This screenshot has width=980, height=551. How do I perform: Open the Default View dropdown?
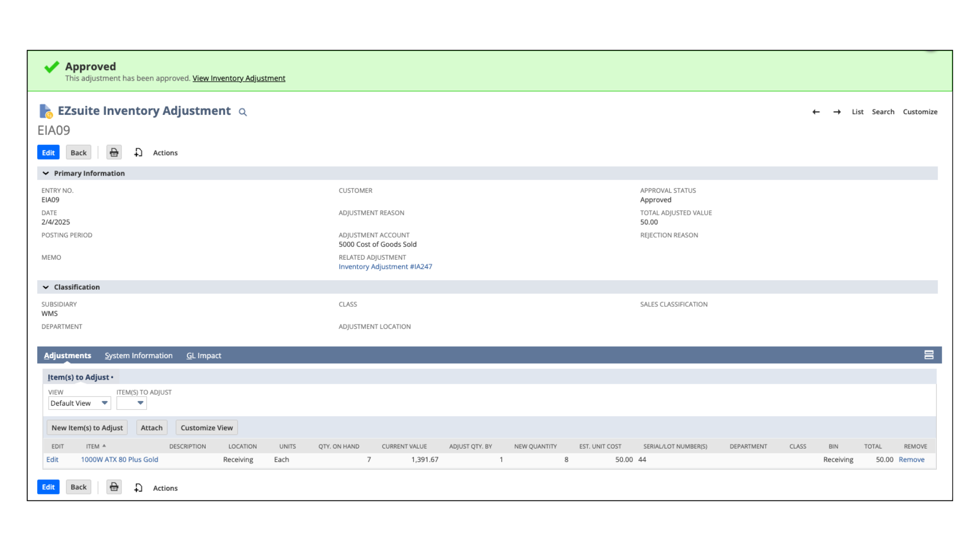pyautogui.click(x=79, y=403)
